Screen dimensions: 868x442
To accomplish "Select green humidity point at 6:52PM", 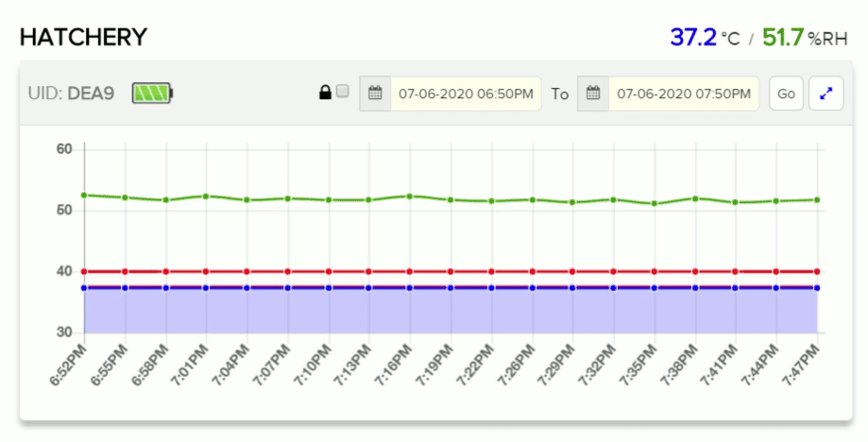I will [x=84, y=195].
